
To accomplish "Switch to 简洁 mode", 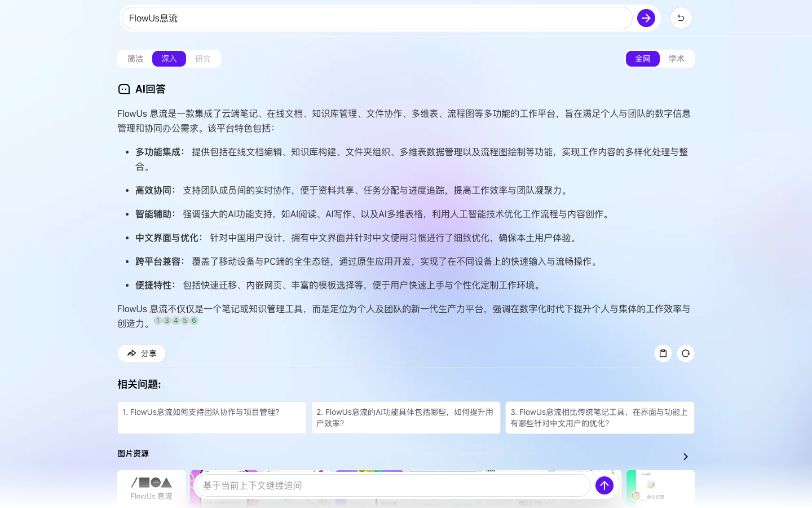I will point(135,59).
